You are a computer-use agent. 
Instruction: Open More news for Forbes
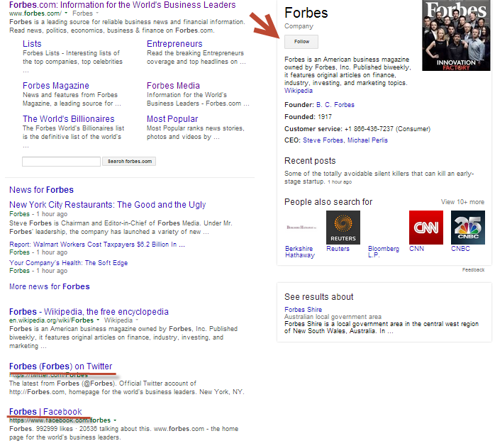coord(50,286)
